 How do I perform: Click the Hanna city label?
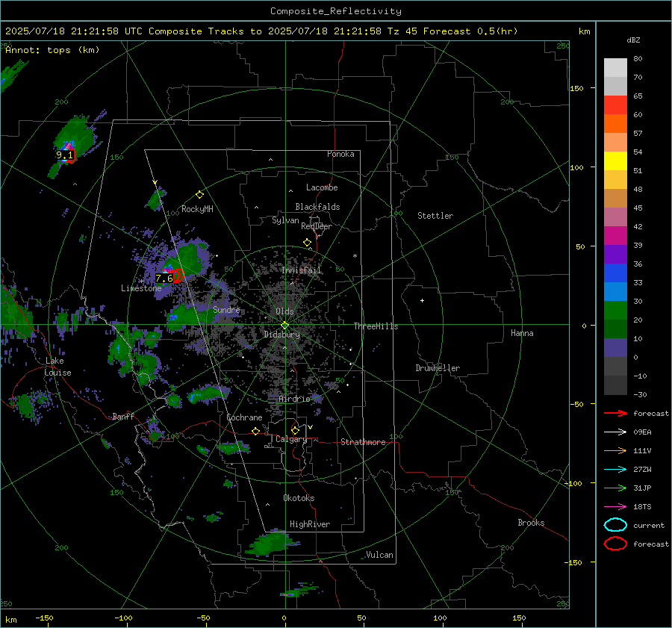pos(522,333)
